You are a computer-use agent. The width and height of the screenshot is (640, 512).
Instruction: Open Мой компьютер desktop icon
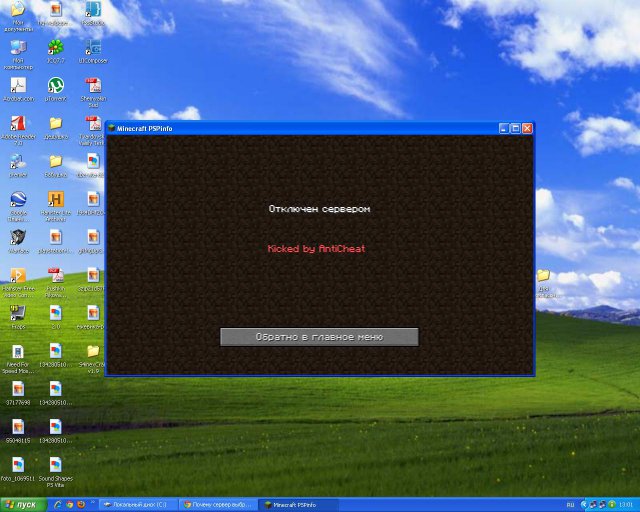[x=18, y=48]
